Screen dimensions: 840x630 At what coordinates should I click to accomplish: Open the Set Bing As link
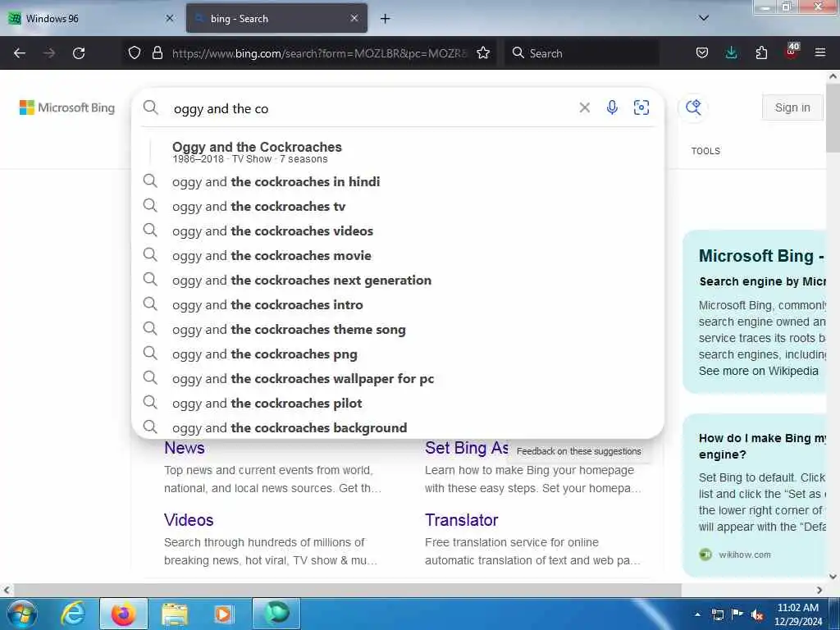pos(466,448)
